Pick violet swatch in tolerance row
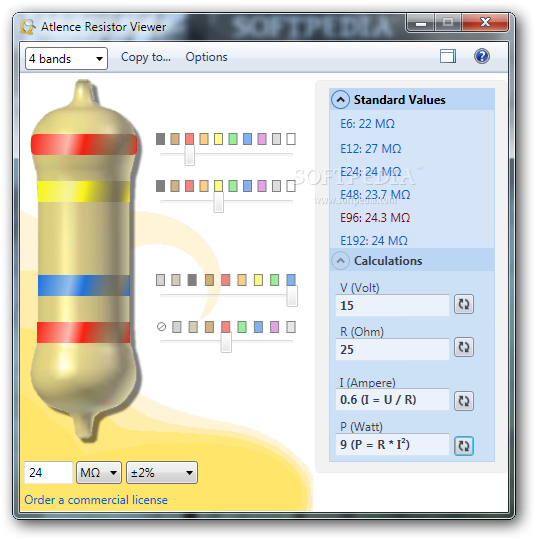The width and height of the screenshot is (536, 540). [x=275, y=326]
